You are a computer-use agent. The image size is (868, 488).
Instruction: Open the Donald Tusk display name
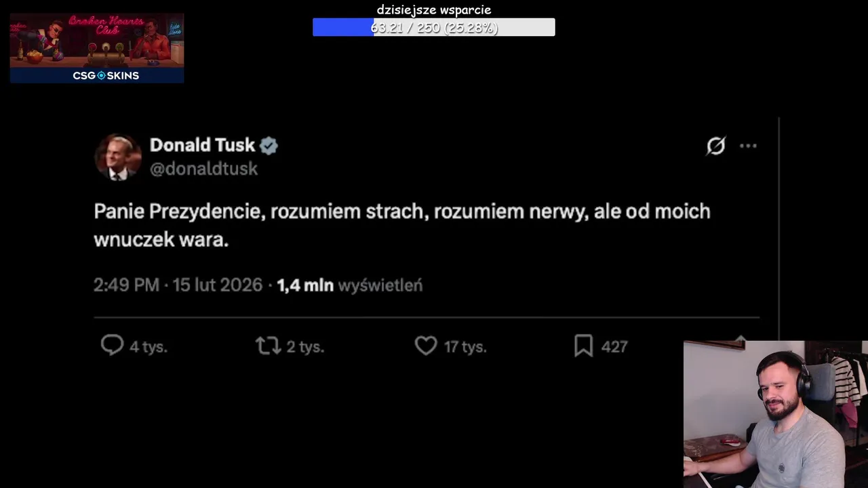202,145
